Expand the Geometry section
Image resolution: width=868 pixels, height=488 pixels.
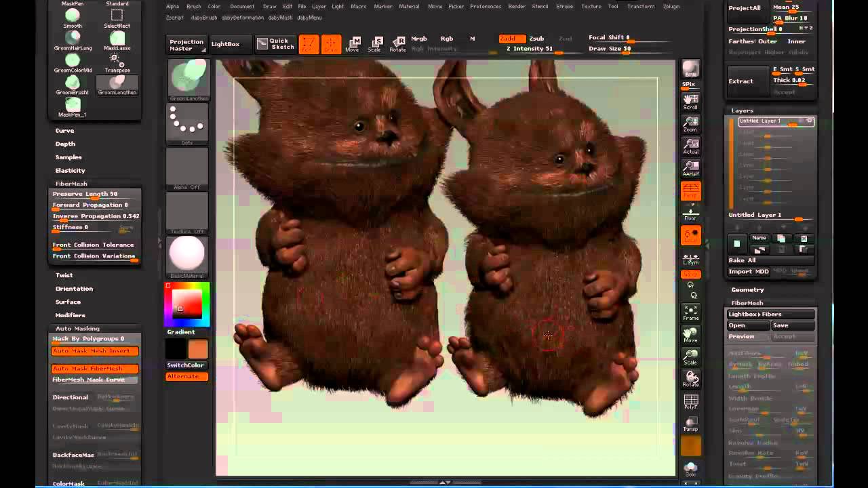point(748,289)
